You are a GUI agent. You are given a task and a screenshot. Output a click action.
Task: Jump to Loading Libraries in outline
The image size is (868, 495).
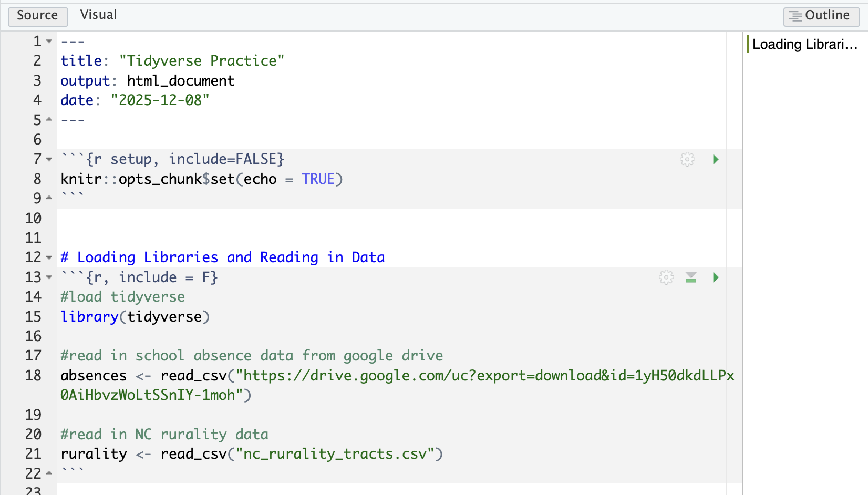point(804,45)
